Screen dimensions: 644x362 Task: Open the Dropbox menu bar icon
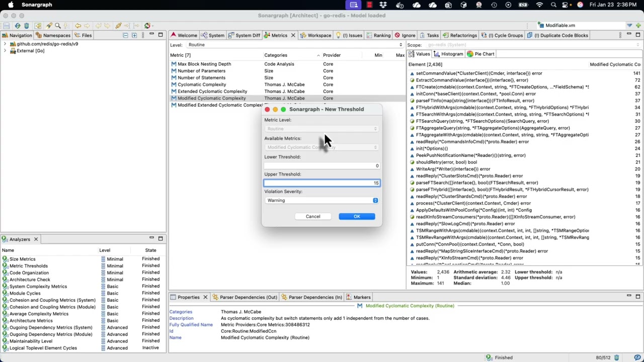tap(383, 5)
